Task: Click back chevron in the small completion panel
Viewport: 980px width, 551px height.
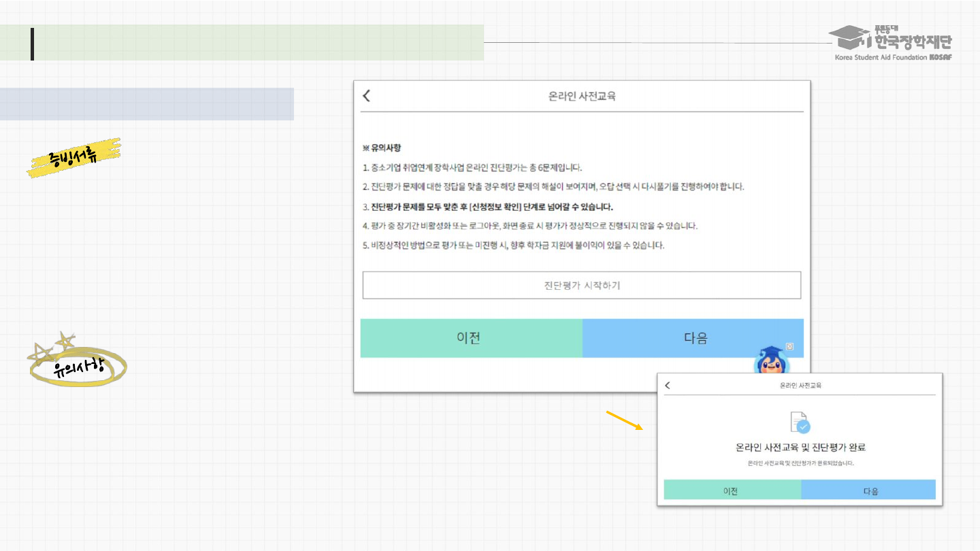Action: pyautogui.click(x=667, y=386)
